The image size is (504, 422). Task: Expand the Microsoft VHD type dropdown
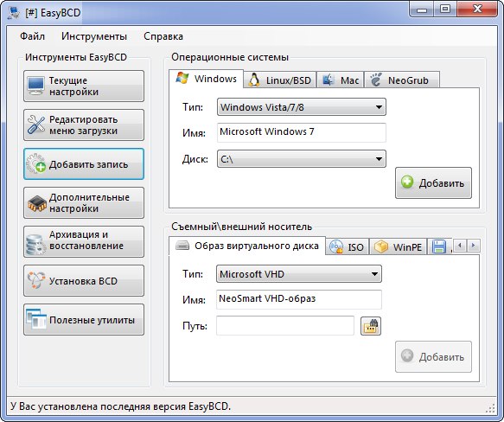(299, 274)
